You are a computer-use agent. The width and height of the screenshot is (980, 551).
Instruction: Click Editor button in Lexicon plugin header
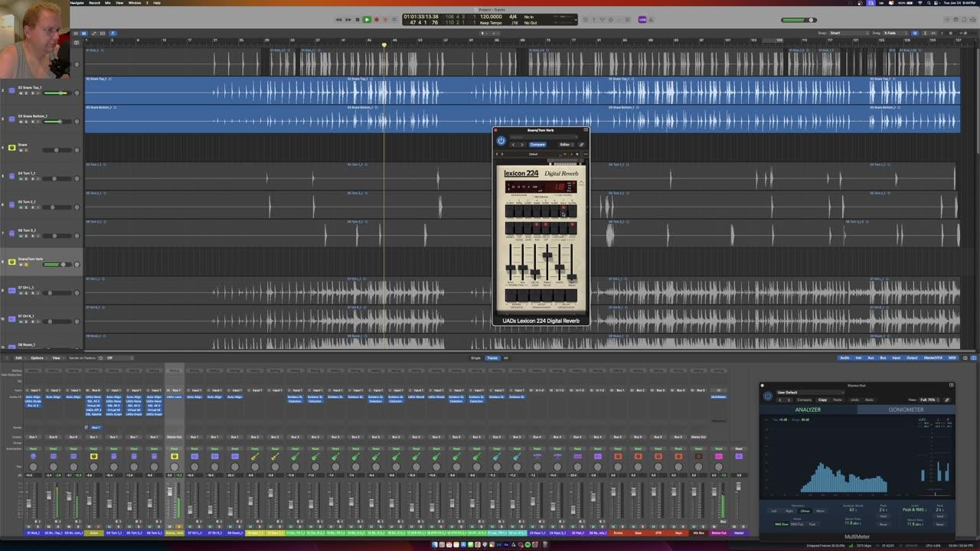click(x=565, y=145)
